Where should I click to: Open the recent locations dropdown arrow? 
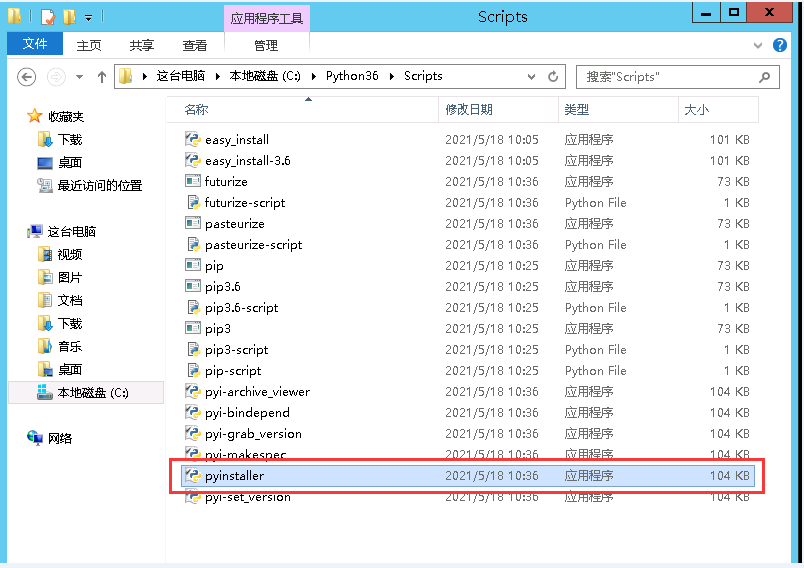tap(79, 77)
